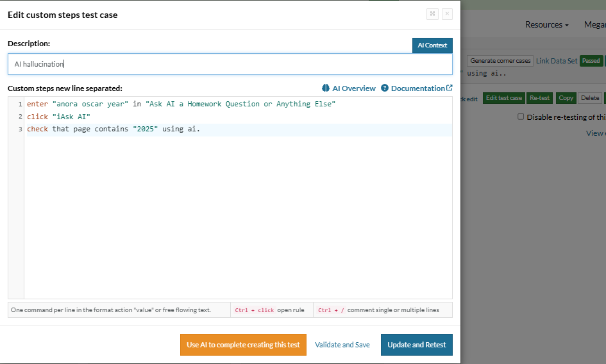
Task: Close the Edit custom steps dialog
Action: (x=447, y=14)
